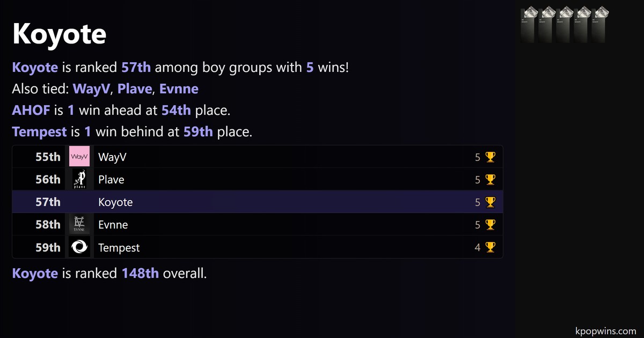Select the highlighted Koyote name in the 57th row
Image resolution: width=644 pixels, height=338 pixels.
[x=115, y=202]
